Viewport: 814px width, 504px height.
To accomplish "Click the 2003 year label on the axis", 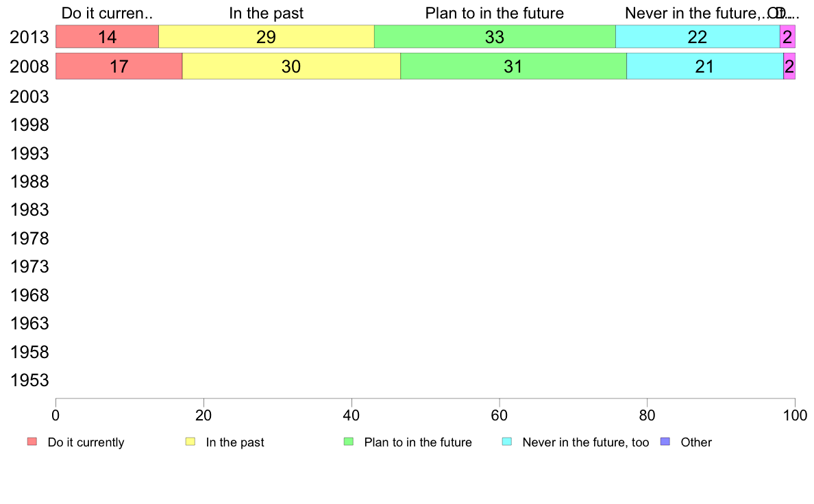I will pos(29,97).
